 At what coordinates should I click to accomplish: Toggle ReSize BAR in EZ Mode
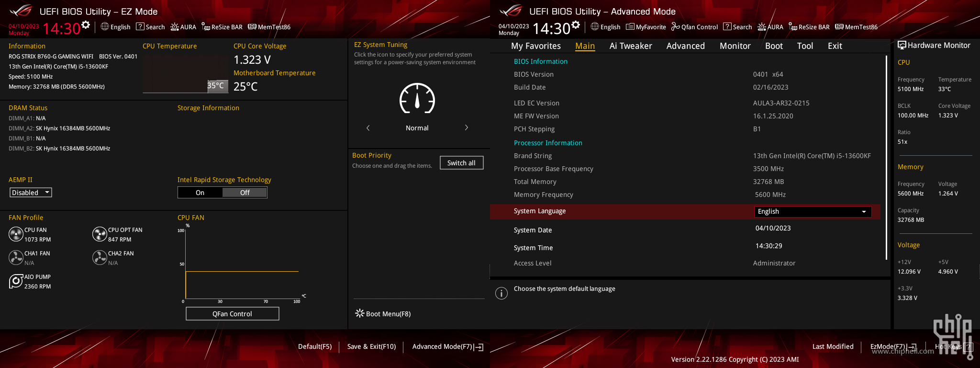pos(222,27)
